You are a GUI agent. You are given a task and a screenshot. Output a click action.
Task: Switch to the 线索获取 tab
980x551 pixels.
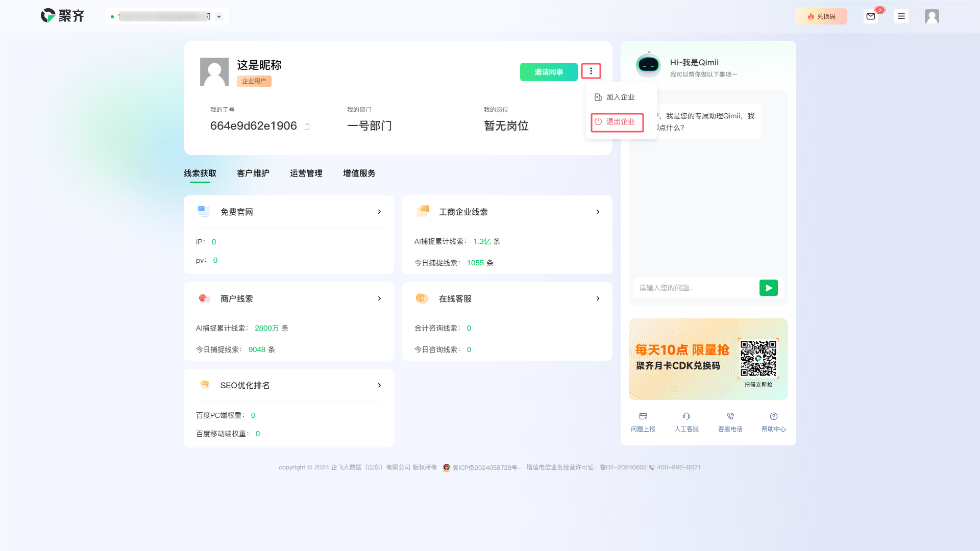[x=200, y=173]
